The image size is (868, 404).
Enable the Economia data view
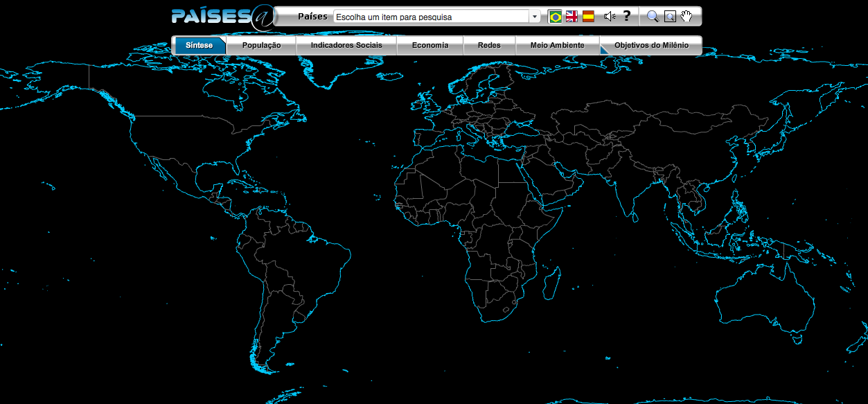429,44
